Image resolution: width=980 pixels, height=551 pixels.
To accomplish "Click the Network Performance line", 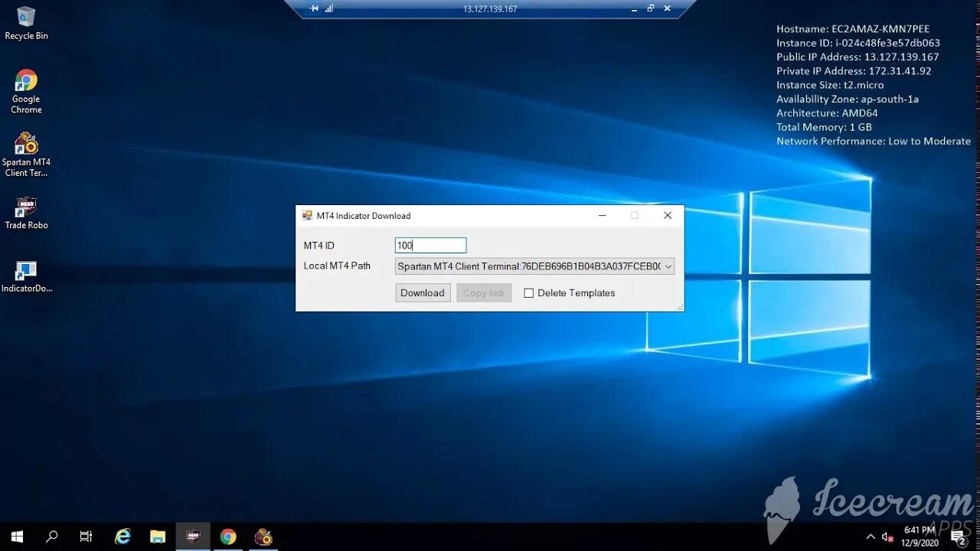I will 874,142.
